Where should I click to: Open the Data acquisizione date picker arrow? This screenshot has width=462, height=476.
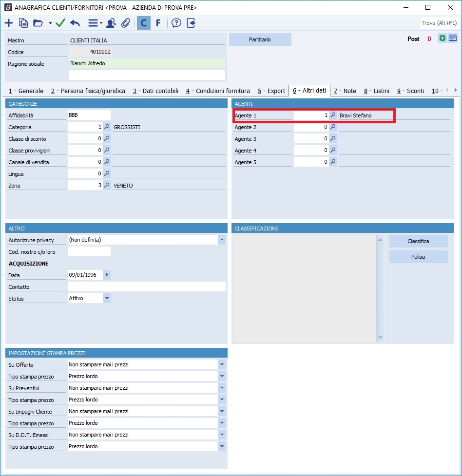107,275
